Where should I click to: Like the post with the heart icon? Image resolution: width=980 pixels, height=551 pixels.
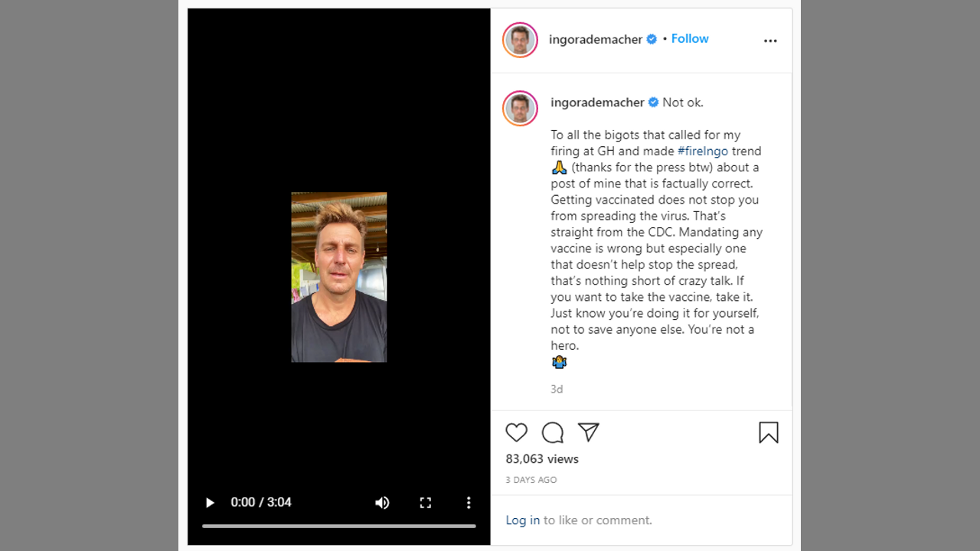click(517, 432)
